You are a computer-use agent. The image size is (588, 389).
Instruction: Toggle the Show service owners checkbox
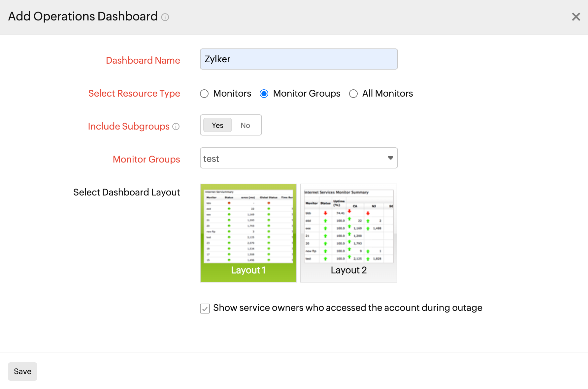[205, 309]
